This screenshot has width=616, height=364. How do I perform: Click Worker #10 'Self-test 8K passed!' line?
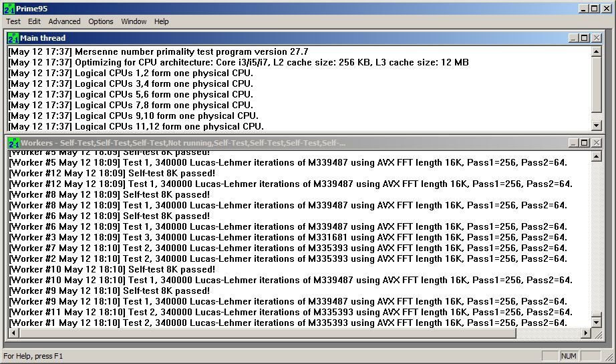(112, 269)
